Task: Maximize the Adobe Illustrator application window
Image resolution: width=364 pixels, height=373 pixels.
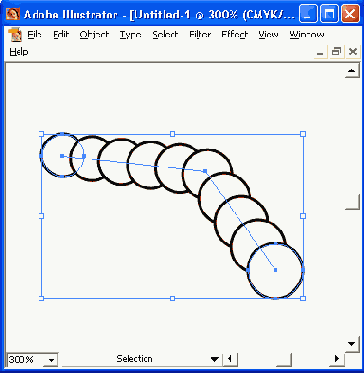Action: 329,14
